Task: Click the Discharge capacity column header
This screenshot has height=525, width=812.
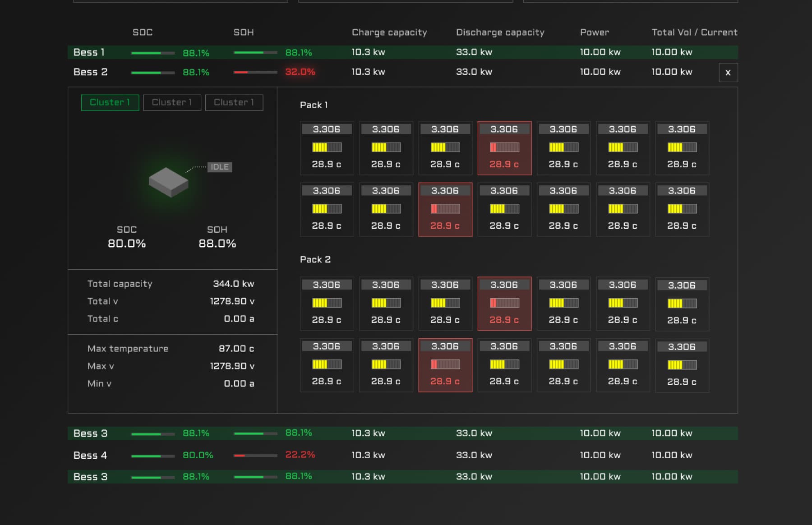Action: tap(500, 32)
